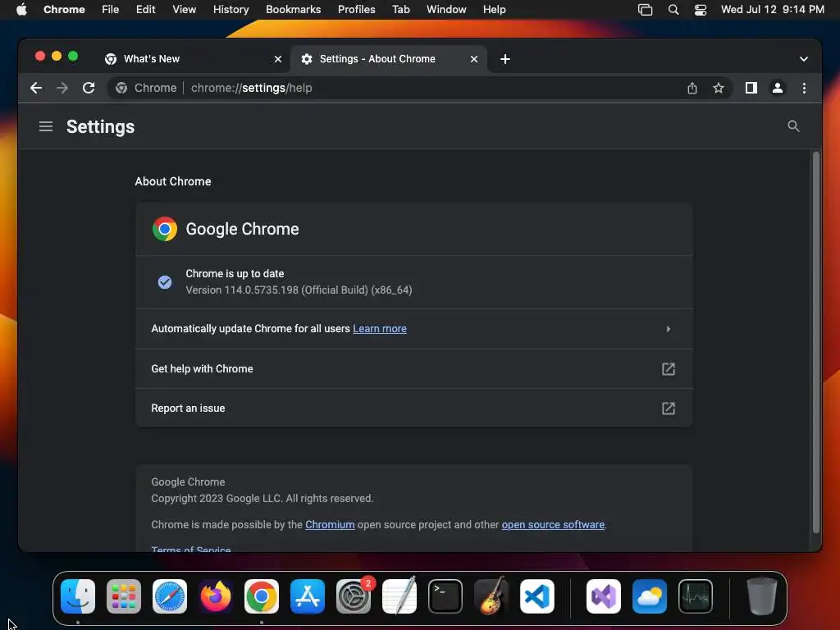Open Control Center in the menu bar
The image size is (840, 630).
(x=701, y=10)
